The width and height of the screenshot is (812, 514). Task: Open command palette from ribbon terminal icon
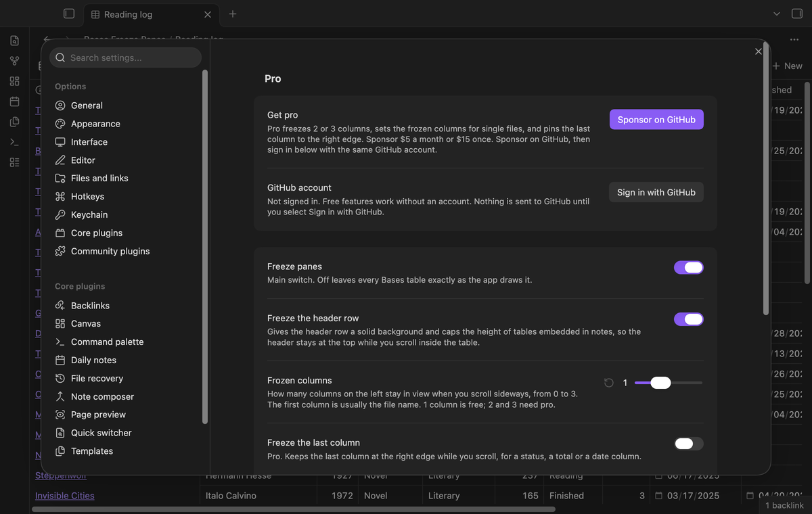click(x=14, y=142)
